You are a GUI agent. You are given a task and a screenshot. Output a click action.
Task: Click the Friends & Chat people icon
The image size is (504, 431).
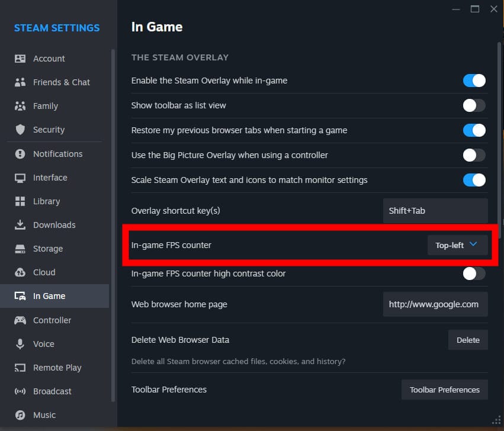click(20, 82)
